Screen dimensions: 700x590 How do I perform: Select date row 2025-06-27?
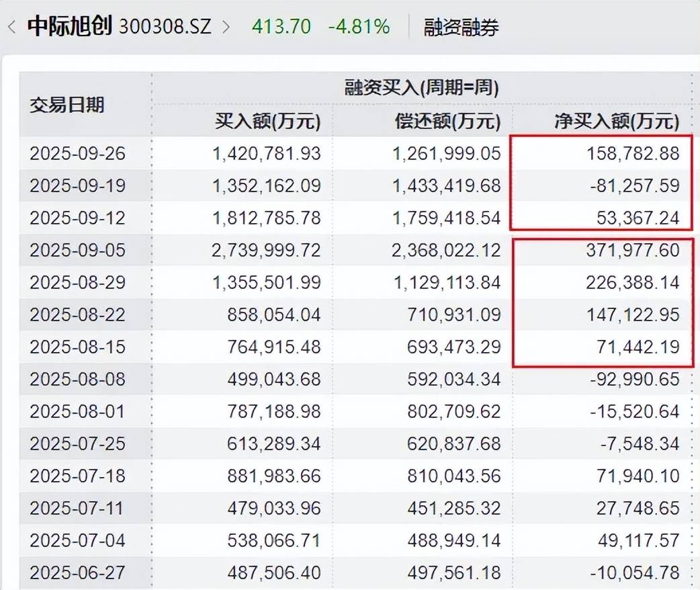tap(78, 573)
